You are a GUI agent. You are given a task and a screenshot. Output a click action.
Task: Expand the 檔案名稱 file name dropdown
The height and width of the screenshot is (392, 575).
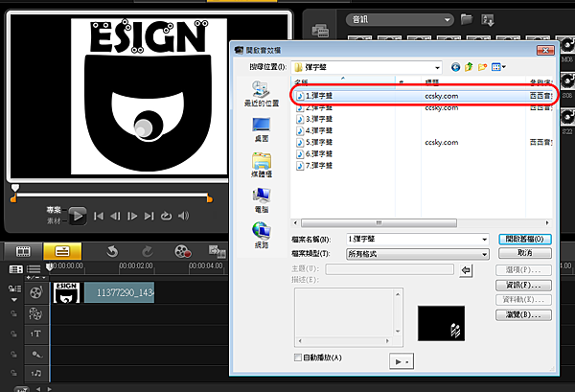point(484,240)
